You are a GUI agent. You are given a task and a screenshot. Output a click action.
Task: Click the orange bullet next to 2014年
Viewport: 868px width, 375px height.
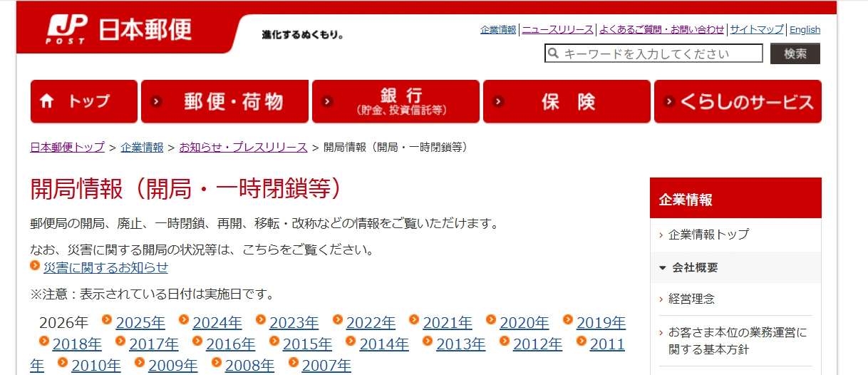[x=351, y=341]
